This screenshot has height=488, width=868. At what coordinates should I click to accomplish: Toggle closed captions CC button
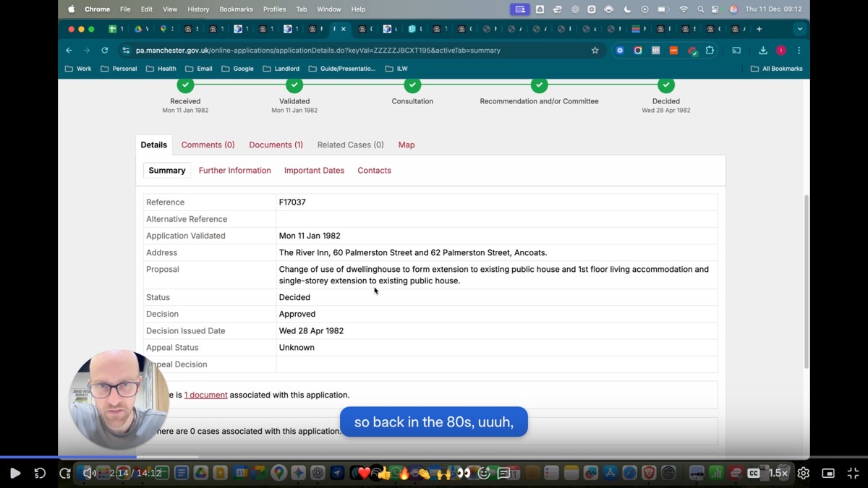[x=754, y=474]
